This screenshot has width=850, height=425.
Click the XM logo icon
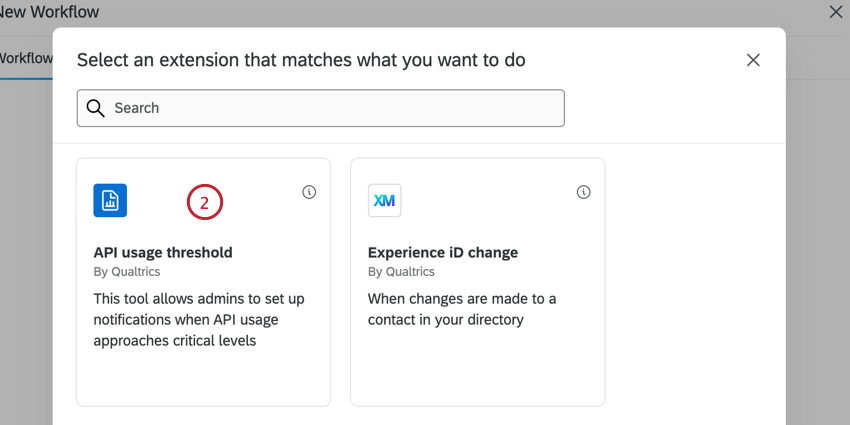tap(384, 200)
